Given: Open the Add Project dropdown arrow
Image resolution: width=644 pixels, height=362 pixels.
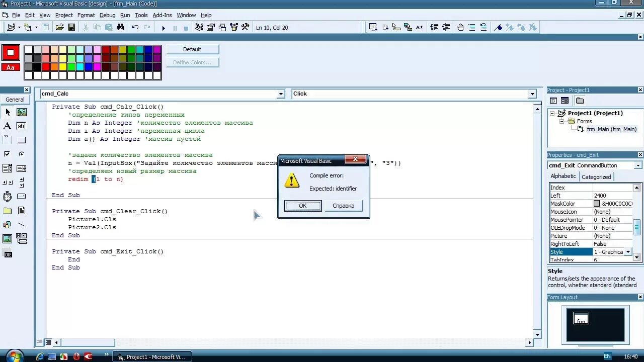Looking at the screenshot, I should (x=20, y=28).
